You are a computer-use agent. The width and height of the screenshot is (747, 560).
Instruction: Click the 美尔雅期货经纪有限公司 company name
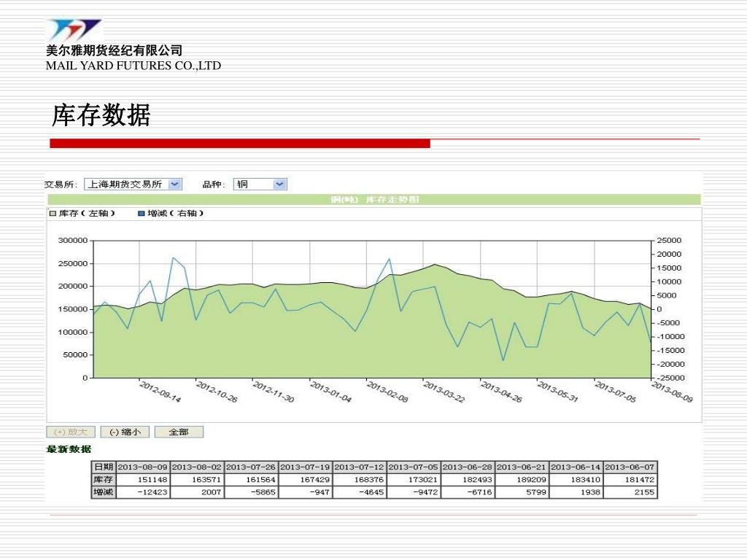point(115,50)
